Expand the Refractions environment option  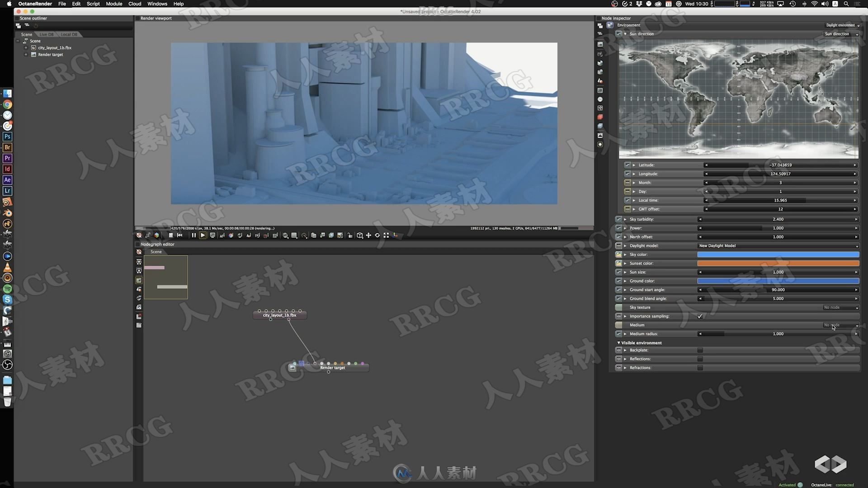(626, 368)
